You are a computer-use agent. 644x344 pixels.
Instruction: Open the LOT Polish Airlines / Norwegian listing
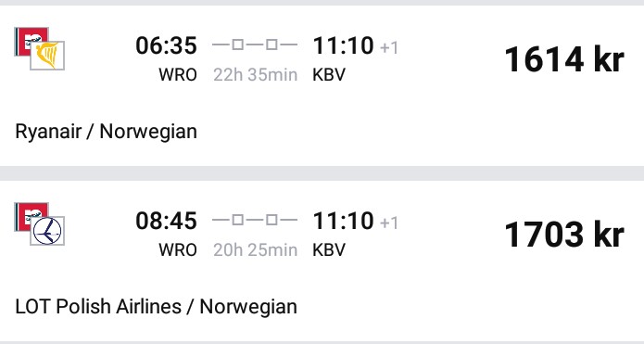[x=322, y=261]
